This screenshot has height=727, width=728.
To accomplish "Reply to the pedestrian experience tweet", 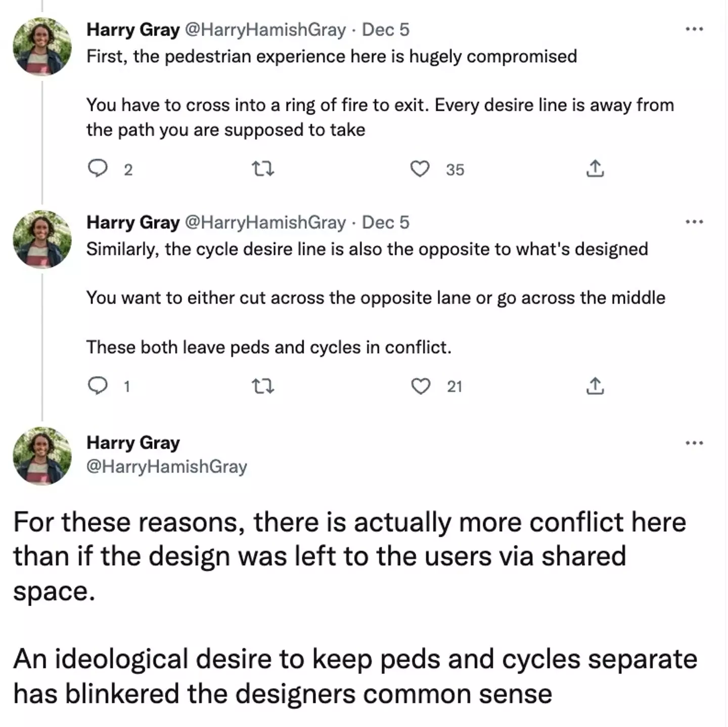I will [98, 168].
